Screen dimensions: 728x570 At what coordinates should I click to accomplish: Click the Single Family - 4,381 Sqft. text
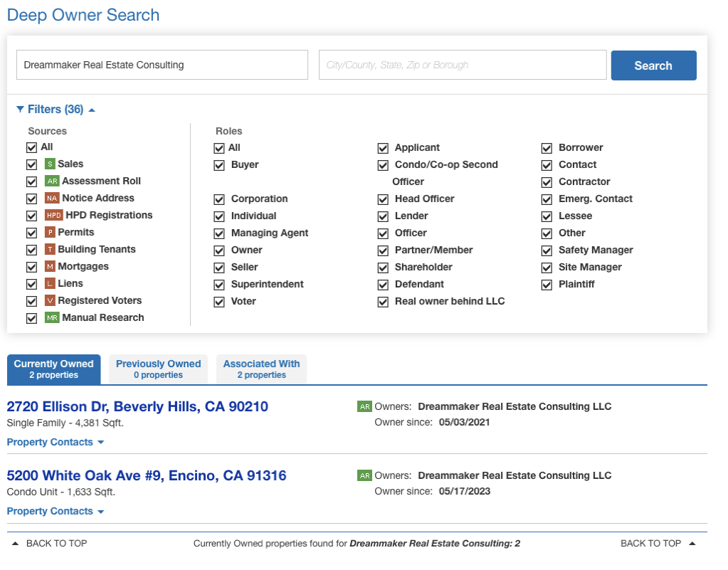(65, 423)
